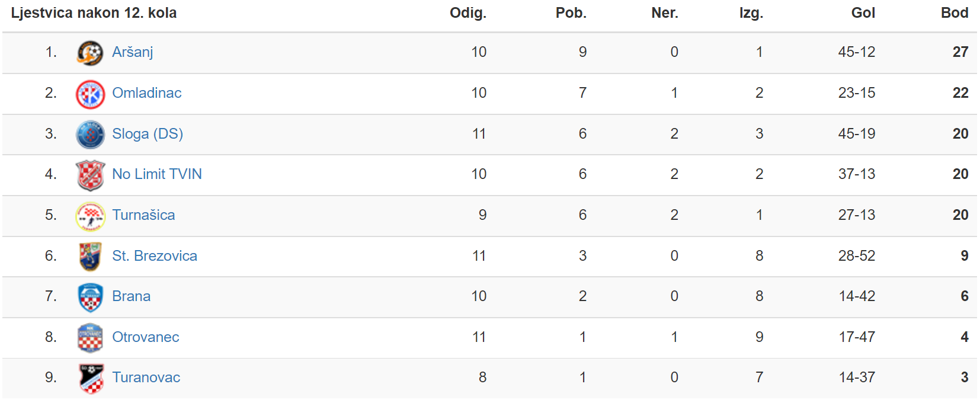
Task: Click the Sloga (DS) club crest icon
Action: pos(90,135)
